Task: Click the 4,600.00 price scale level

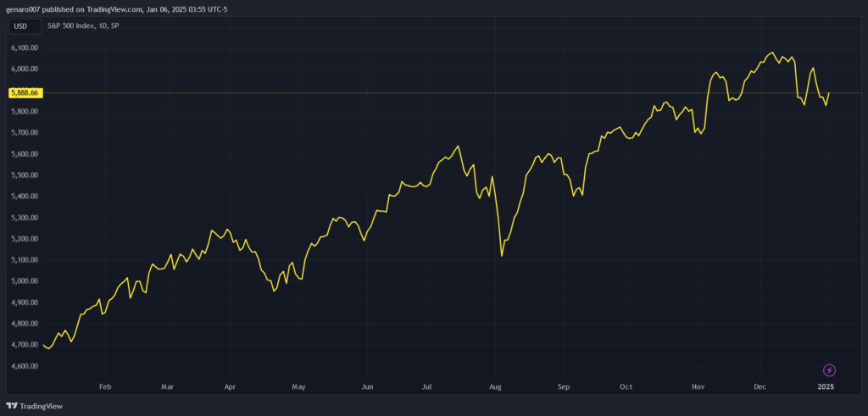Action: [25, 366]
